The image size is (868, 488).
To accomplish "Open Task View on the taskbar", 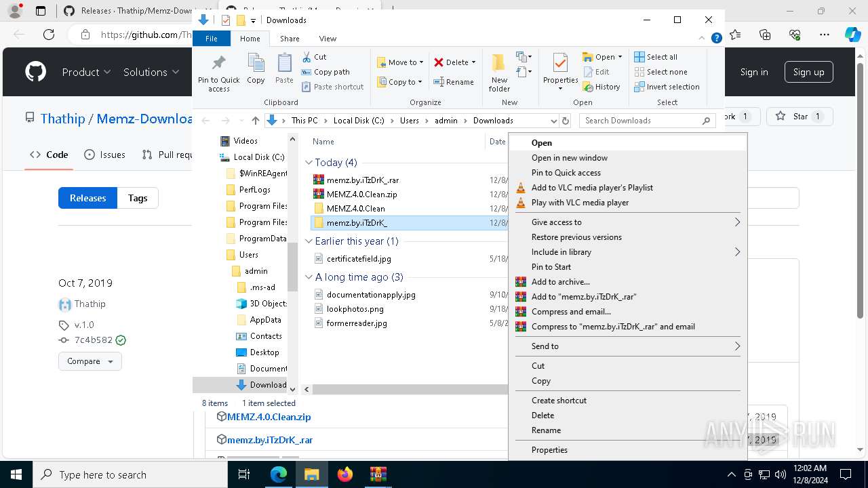I will [x=245, y=474].
